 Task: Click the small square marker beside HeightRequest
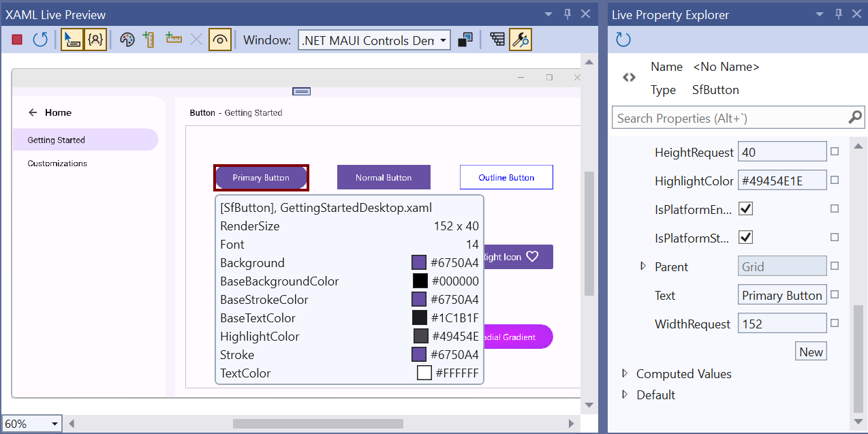click(835, 152)
